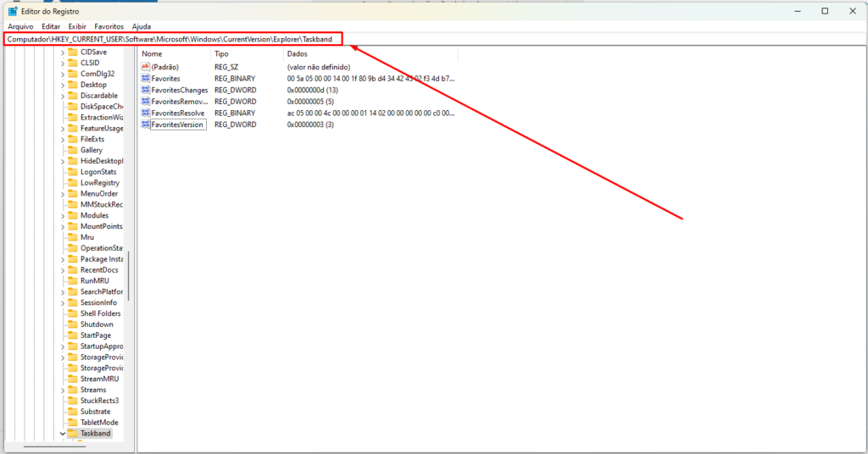Select the FavoritesChanges DWORD icon

[x=146, y=90]
